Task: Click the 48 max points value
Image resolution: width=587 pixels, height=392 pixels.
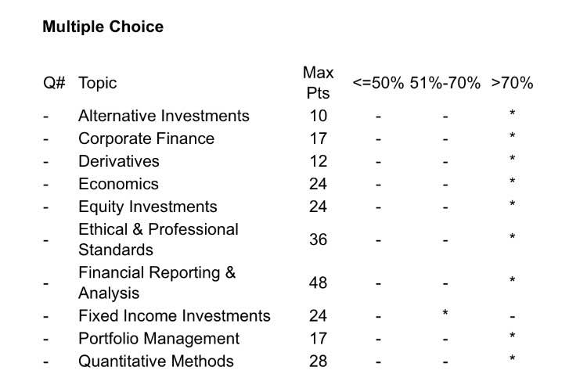Action: click(x=318, y=282)
